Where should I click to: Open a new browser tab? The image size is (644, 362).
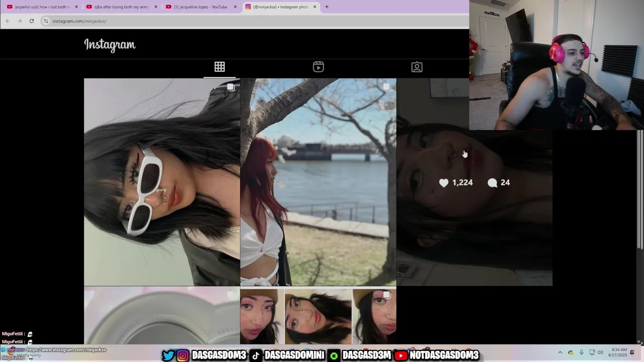pyautogui.click(x=327, y=7)
